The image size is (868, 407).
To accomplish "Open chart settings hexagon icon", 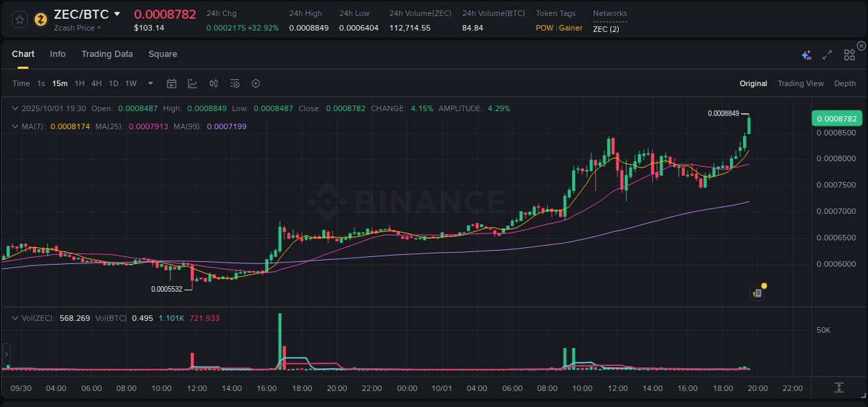I will pyautogui.click(x=256, y=83).
